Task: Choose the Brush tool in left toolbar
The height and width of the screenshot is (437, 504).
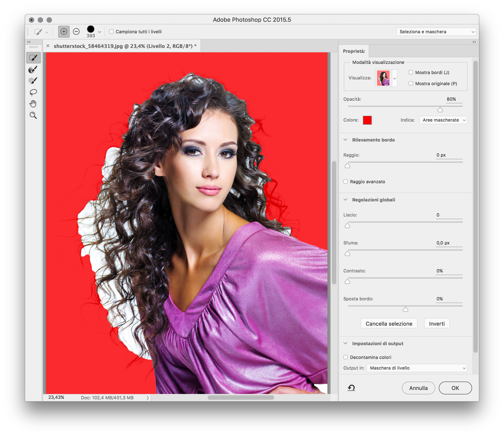Action: 33,81
